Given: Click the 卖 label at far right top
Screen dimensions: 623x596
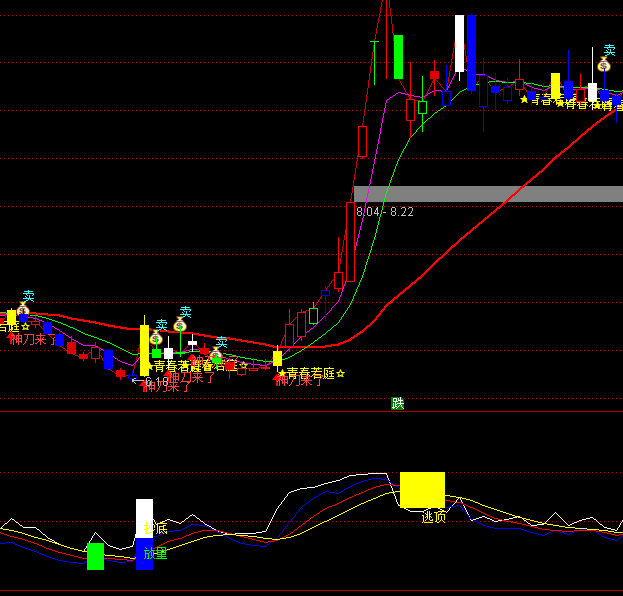Looking at the screenshot, I should pos(609,50).
